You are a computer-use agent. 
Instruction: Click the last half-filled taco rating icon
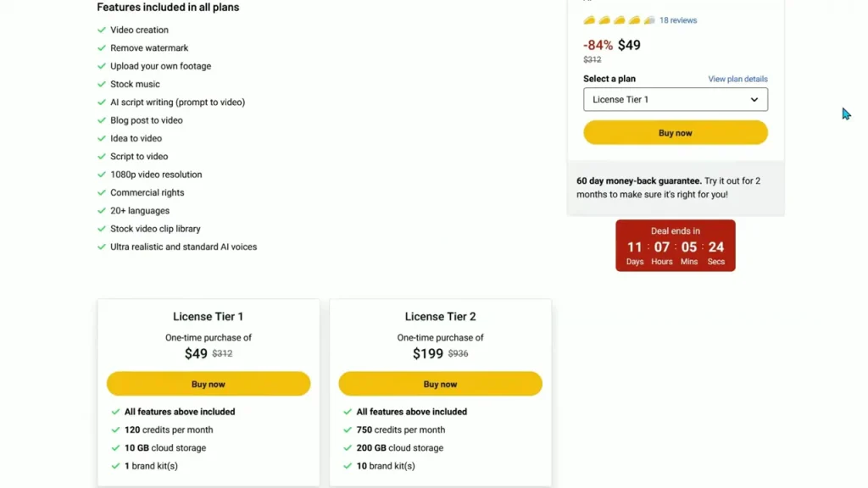coord(649,20)
